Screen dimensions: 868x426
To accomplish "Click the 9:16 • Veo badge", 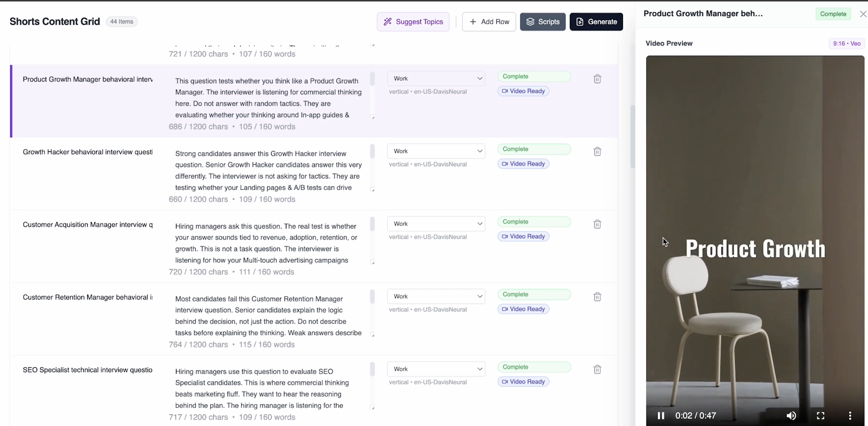I will coord(846,43).
